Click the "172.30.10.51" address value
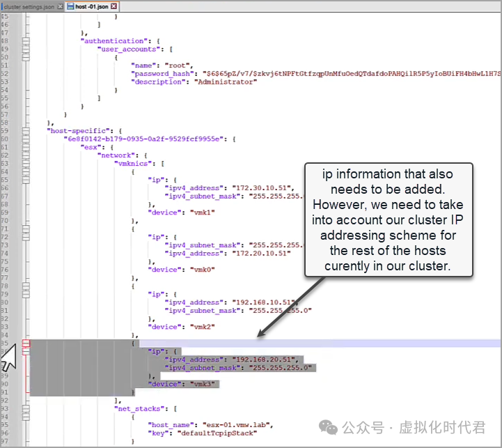The width and height of the screenshot is (502, 448). [262, 188]
